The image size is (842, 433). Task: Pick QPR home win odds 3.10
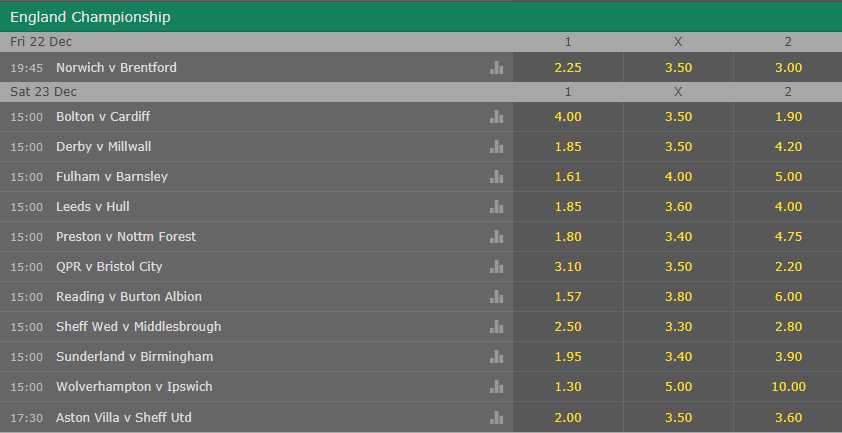point(568,267)
